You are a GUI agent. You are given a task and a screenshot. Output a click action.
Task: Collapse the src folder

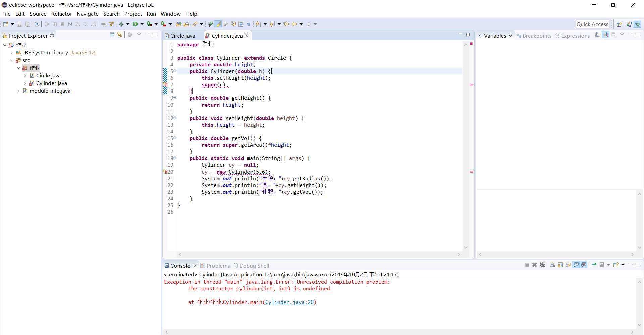coord(12,60)
